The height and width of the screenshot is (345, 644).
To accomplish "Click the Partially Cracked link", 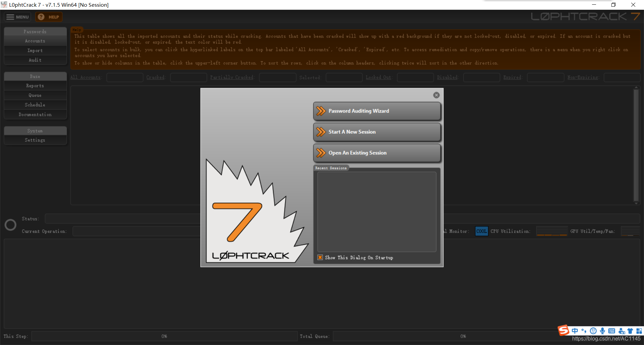I will (x=232, y=77).
